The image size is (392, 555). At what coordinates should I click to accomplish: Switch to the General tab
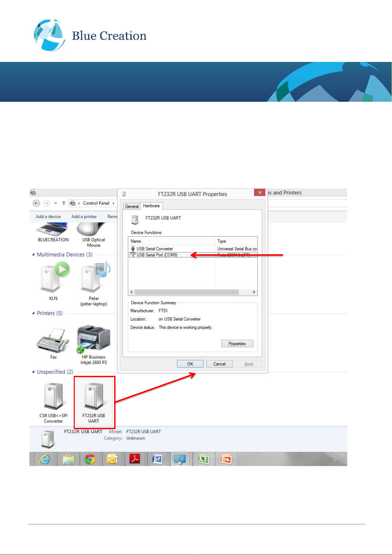(x=132, y=207)
